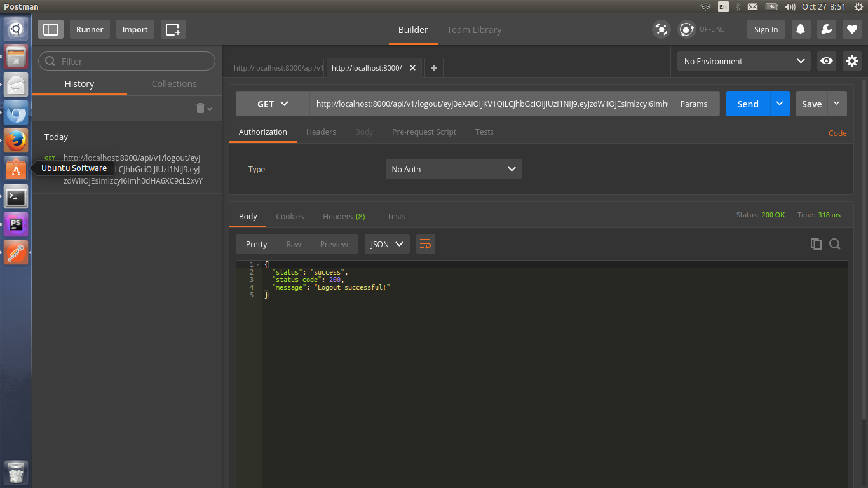Open the Cookies response tab
868x488 pixels.
pyautogui.click(x=290, y=216)
